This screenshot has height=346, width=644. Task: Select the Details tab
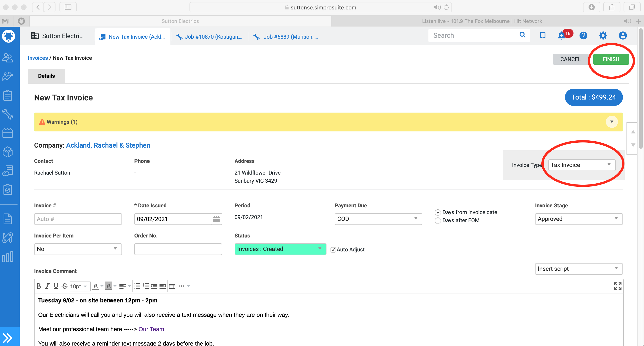point(46,76)
